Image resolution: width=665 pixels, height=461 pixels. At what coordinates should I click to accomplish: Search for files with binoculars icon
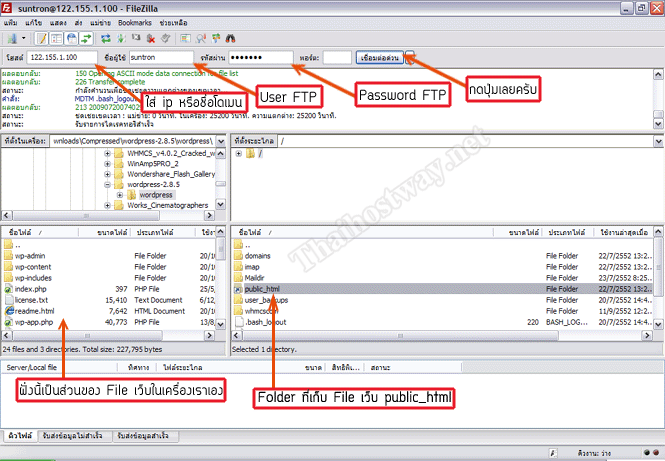(230, 39)
